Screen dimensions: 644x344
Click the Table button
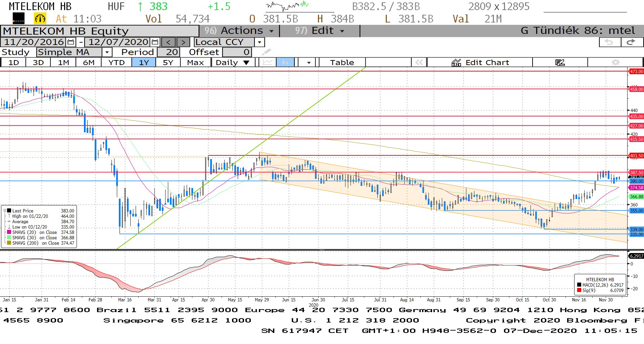342,62
